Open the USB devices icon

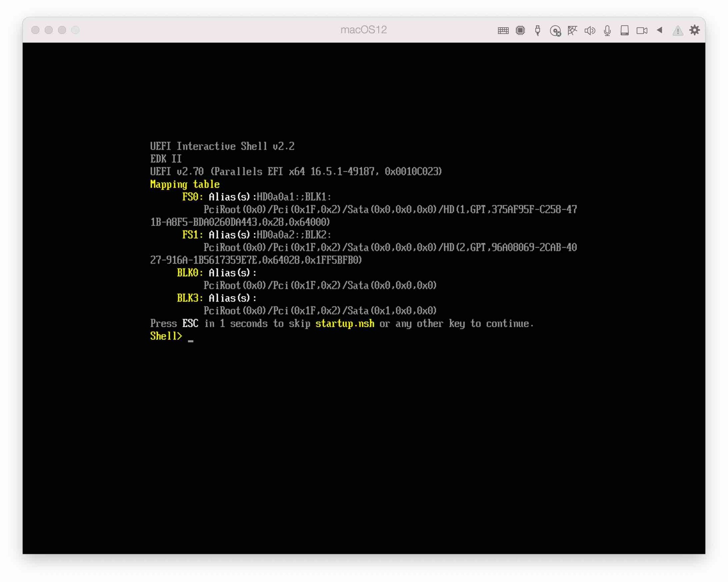tap(538, 30)
